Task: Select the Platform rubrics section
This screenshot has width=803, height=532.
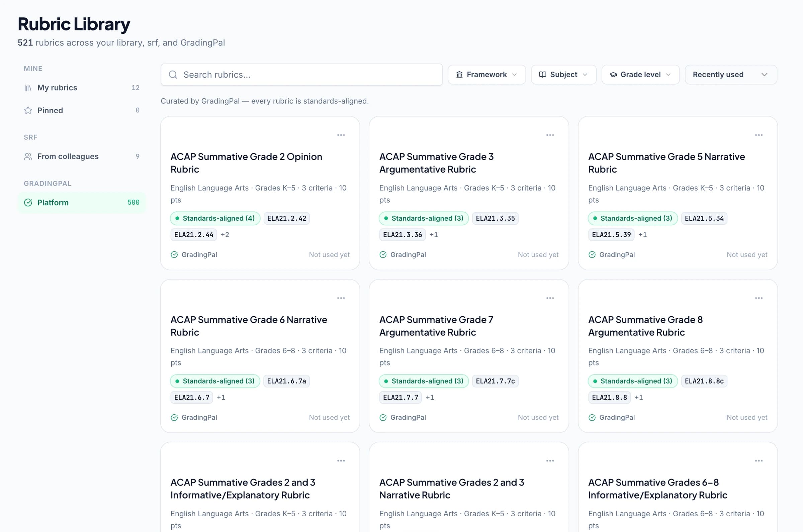Action: pyautogui.click(x=81, y=203)
